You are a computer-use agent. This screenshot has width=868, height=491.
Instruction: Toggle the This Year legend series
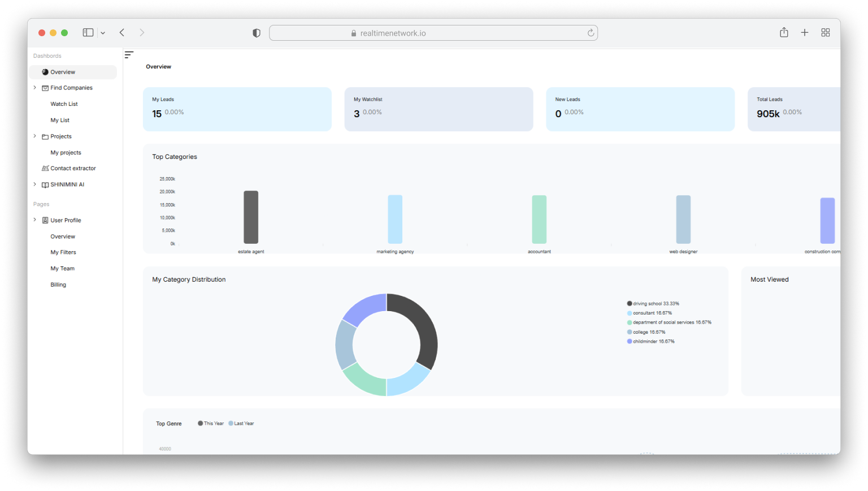211,423
